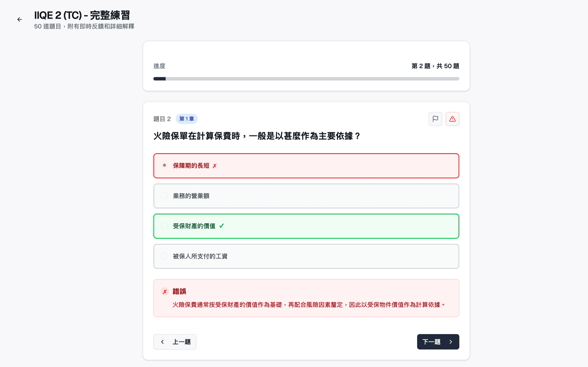Click the green checkmark beside 受保財產的價值

coord(222,226)
